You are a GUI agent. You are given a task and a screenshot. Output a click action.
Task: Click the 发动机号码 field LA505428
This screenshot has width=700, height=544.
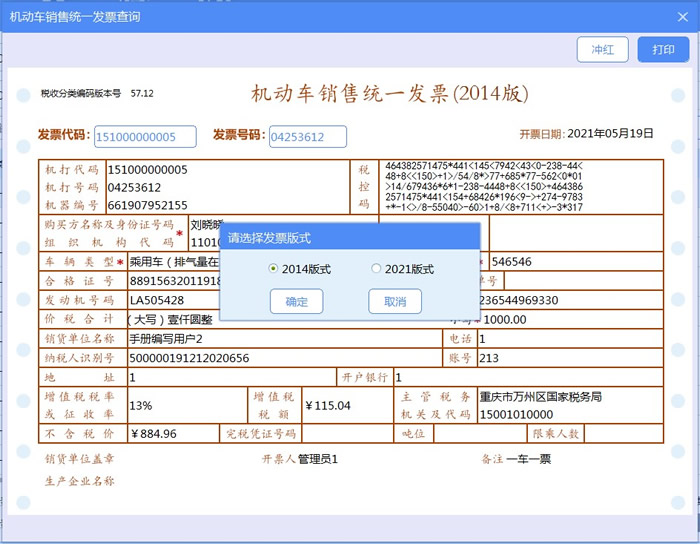157,300
